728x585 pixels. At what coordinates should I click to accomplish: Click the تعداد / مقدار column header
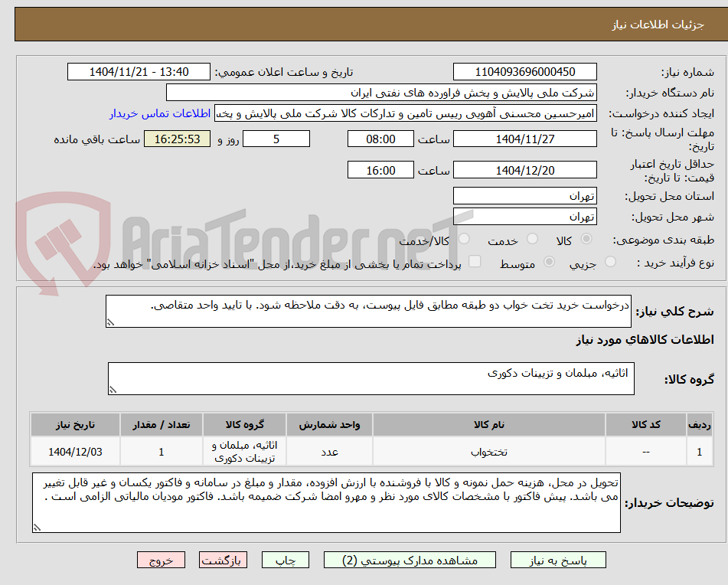coord(161,425)
